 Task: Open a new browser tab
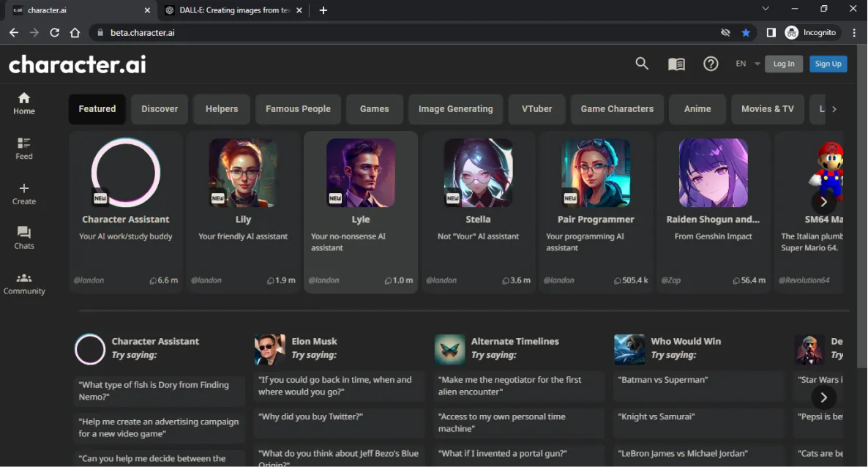coord(323,10)
